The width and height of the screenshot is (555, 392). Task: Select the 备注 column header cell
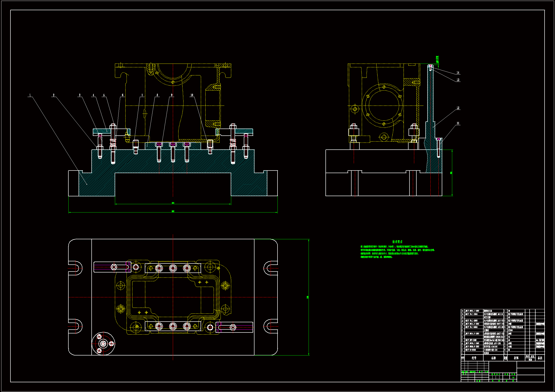(x=540, y=358)
